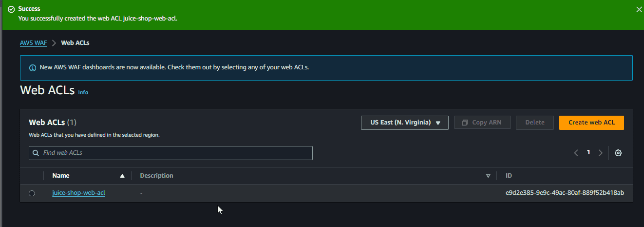Click the info circle icon in dashboards notice
Viewport: 644px width, 227px height.
point(33,68)
